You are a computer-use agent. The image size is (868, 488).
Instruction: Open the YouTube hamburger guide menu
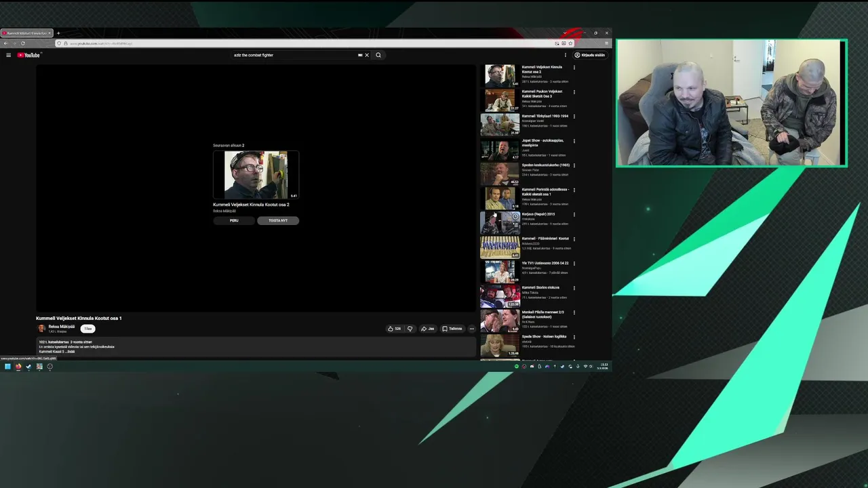tap(8, 55)
